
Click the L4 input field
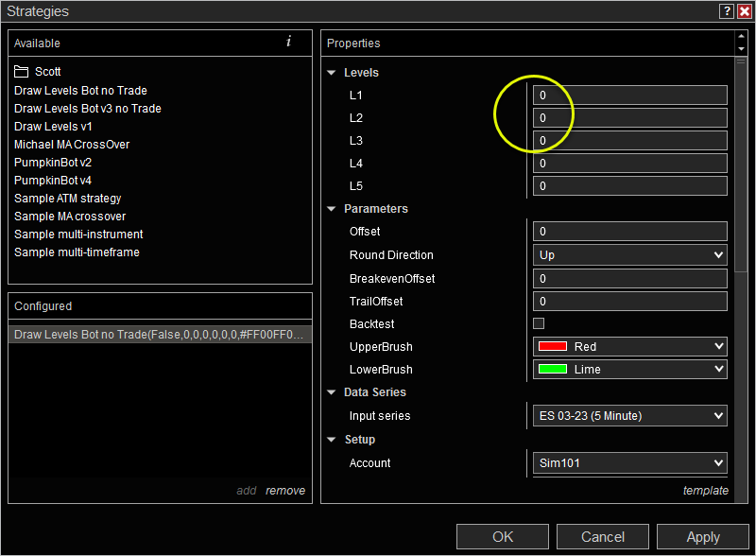629,164
